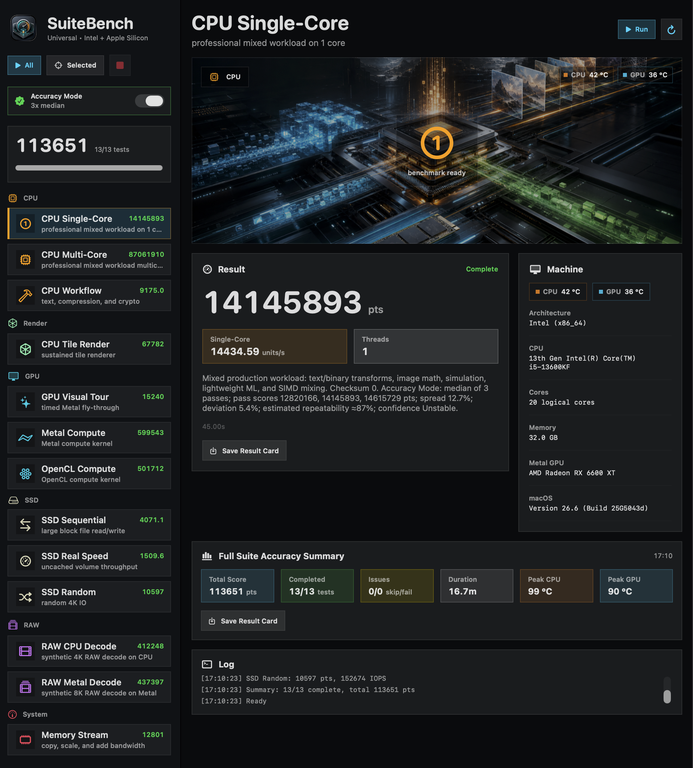The width and height of the screenshot is (693, 768).
Task: Click the GPU section monitor icon
Action: (x=13, y=376)
